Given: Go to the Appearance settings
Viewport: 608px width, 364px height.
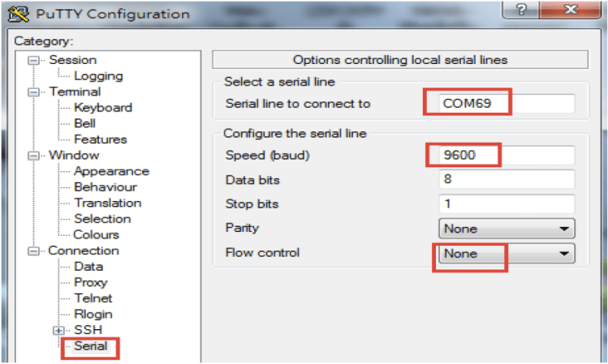Looking at the screenshot, I should click(111, 171).
